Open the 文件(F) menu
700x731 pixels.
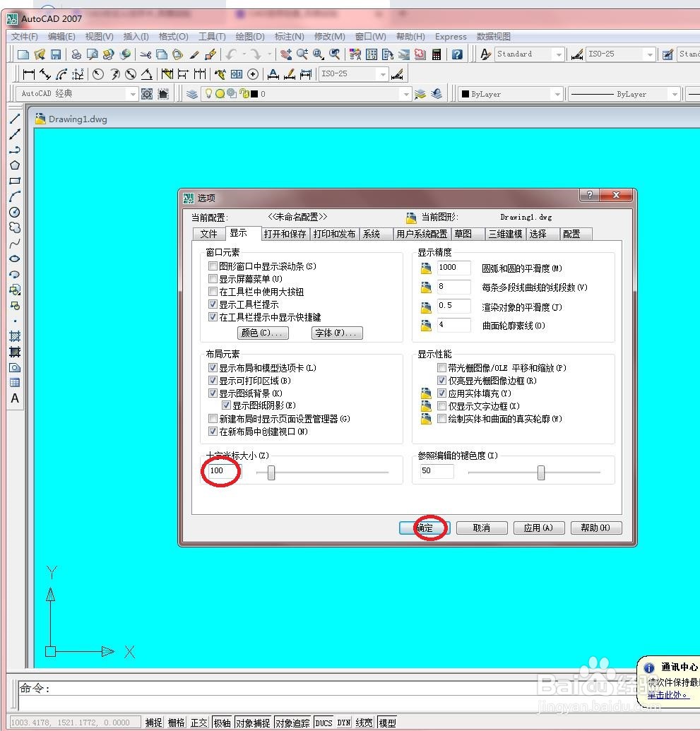point(25,36)
